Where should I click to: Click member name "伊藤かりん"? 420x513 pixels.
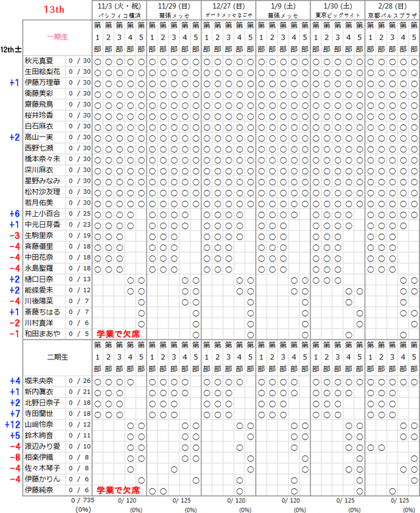43,479
